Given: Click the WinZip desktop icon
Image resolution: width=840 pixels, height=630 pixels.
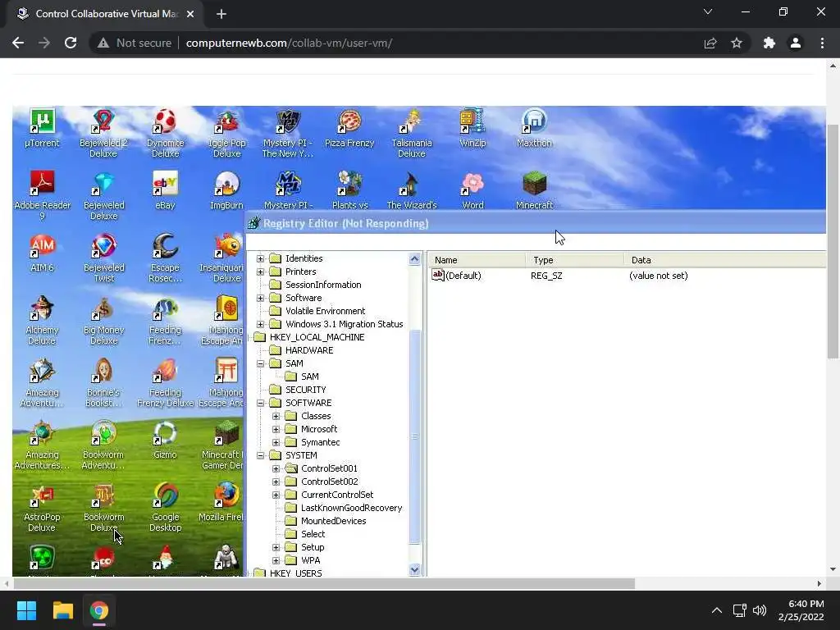Looking at the screenshot, I should tap(472, 127).
